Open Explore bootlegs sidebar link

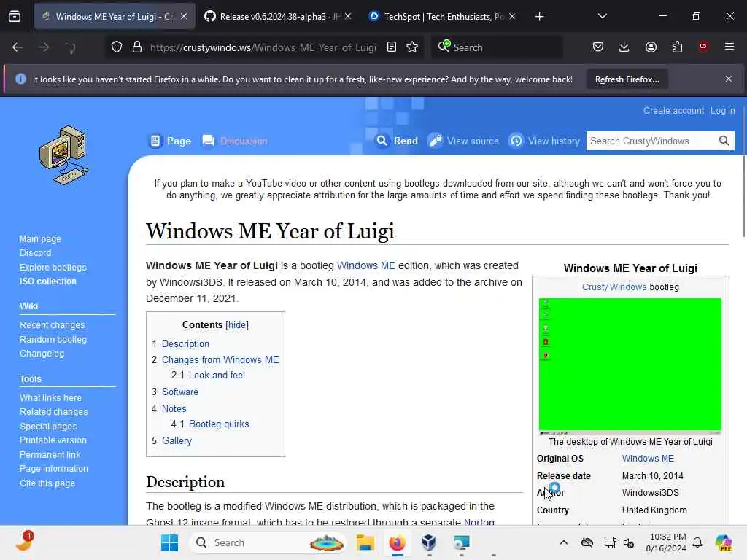click(x=53, y=267)
